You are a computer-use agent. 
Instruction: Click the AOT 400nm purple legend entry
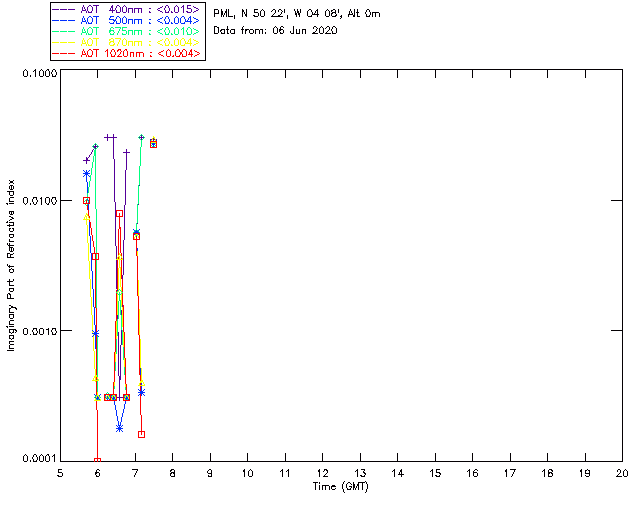pyautogui.click(x=128, y=9)
